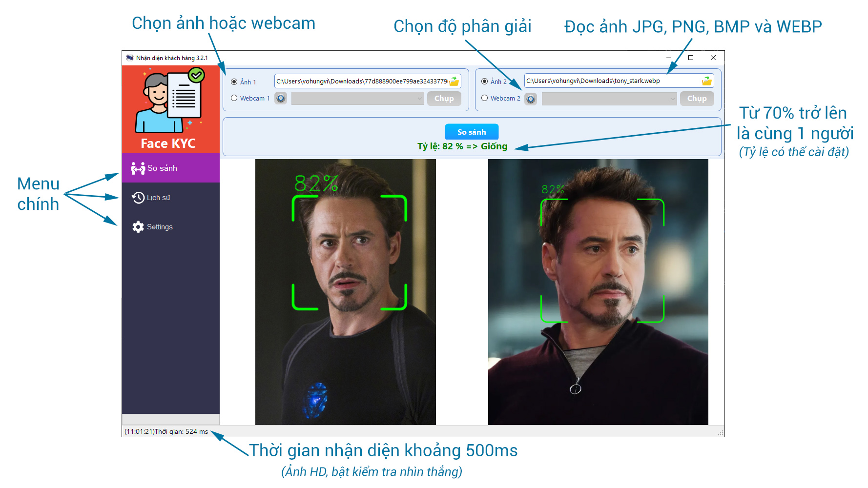Click the left compared face image
The height and width of the screenshot is (488, 868).
(x=346, y=292)
